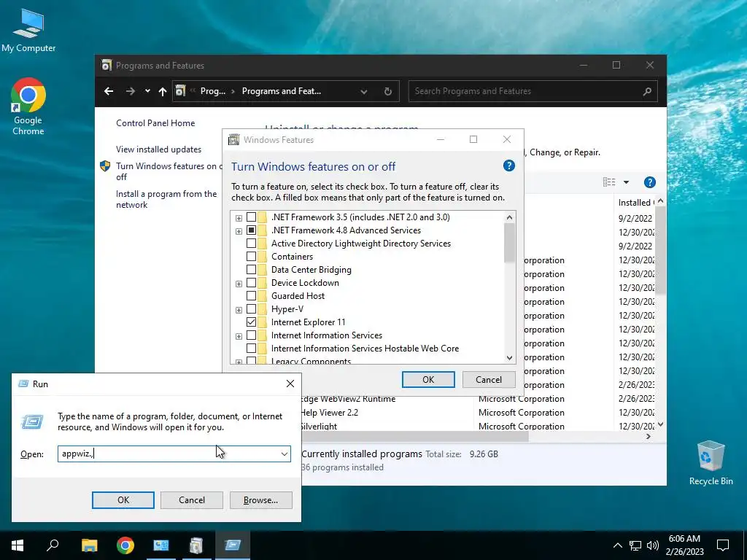This screenshot has width=747, height=560.
Task: Check the Hyper-V feature checkbox
Action: click(x=251, y=309)
